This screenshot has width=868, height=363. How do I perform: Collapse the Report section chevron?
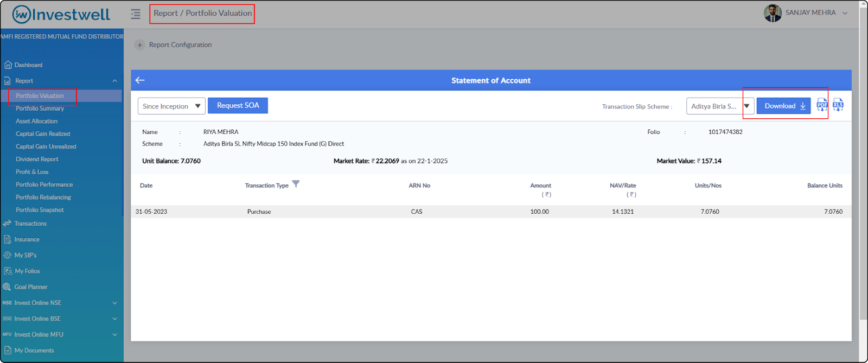(114, 81)
